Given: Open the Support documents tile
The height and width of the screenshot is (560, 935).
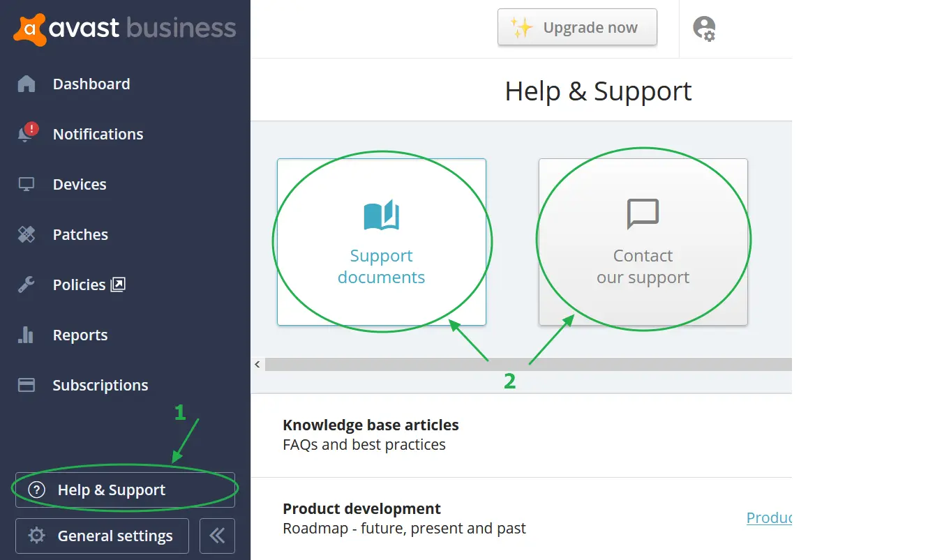Looking at the screenshot, I should [x=381, y=242].
